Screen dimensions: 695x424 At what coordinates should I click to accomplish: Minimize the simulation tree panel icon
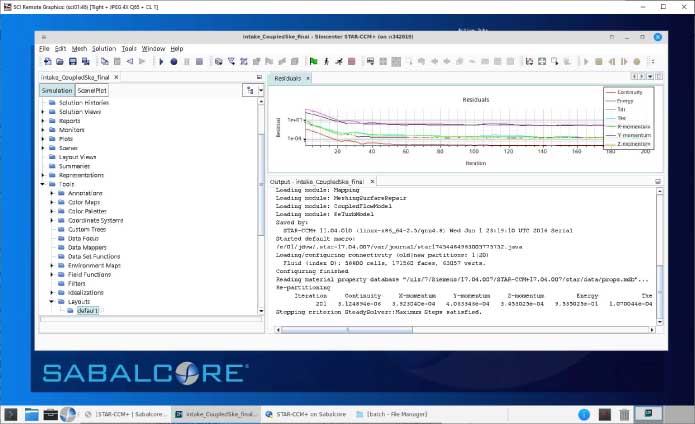coord(259,77)
